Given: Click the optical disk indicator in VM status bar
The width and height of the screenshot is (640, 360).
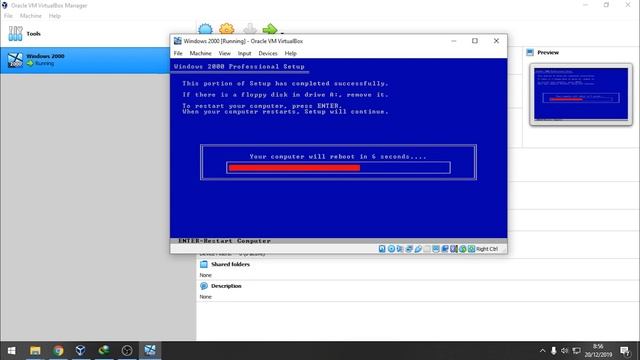Looking at the screenshot, I should pyautogui.click(x=391, y=249).
